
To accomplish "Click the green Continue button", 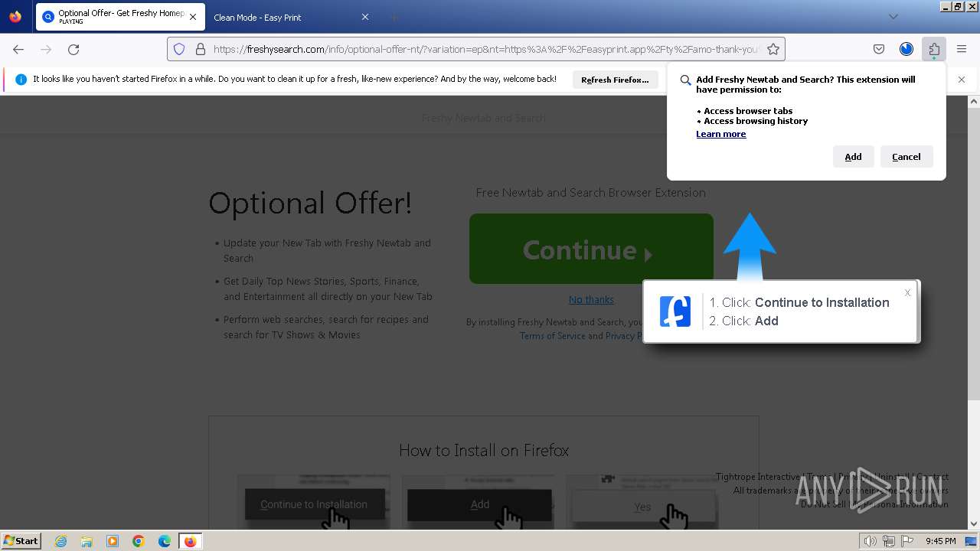I will 591,249.
